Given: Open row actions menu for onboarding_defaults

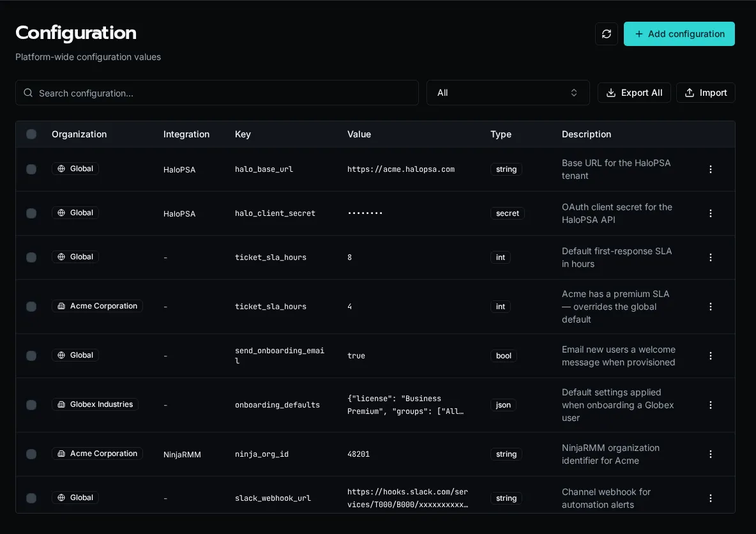Looking at the screenshot, I should click(x=710, y=405).
